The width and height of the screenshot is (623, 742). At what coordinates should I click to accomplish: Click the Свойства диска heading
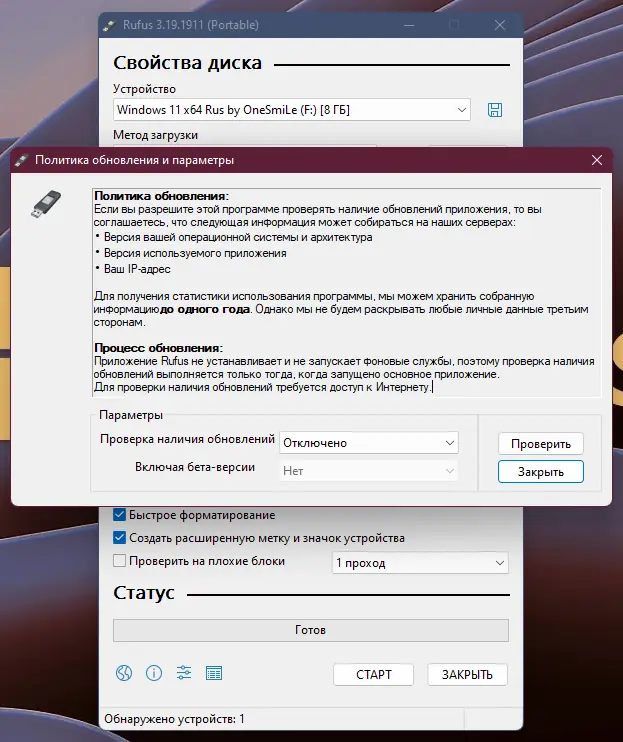tap(187, 63)
